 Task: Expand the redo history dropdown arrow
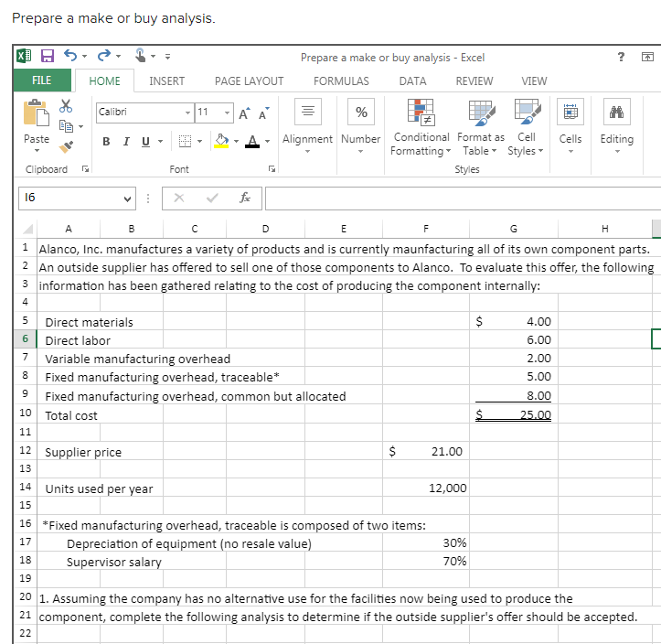[118, 56]
